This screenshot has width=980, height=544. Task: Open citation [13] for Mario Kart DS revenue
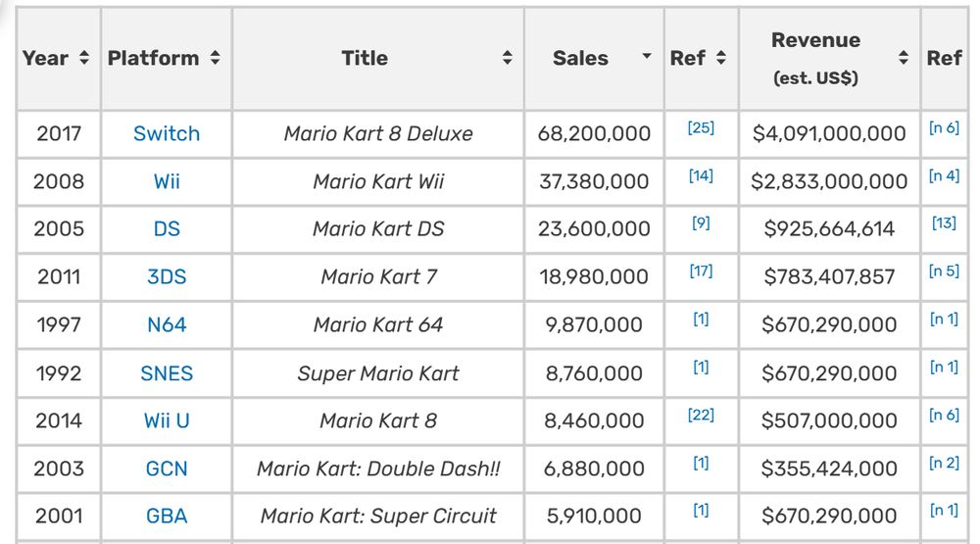(944, 223)
